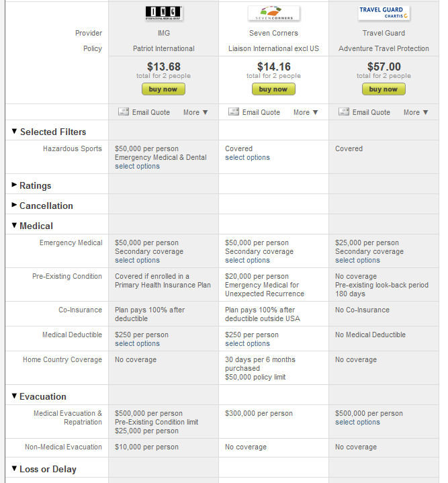
Task: Open the More dropdown under IMG
Action: pyautogui.click(x=195, y=112)
